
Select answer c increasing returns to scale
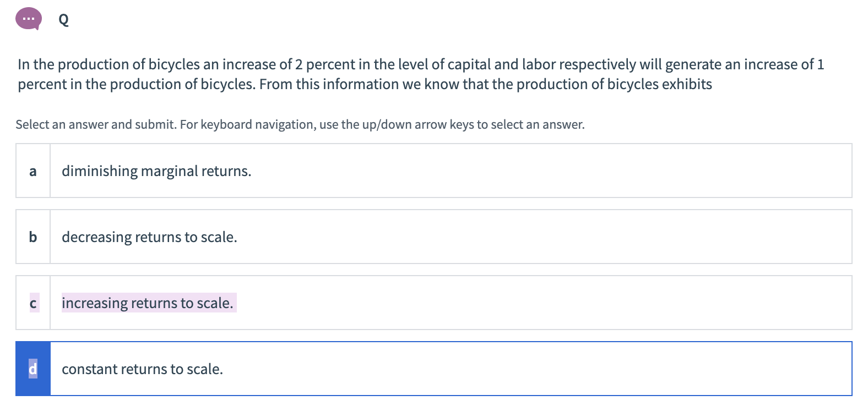coord(434,303)
